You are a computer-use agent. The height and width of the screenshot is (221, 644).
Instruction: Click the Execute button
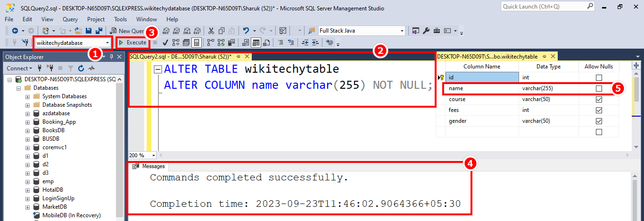(x=132, y=42)
